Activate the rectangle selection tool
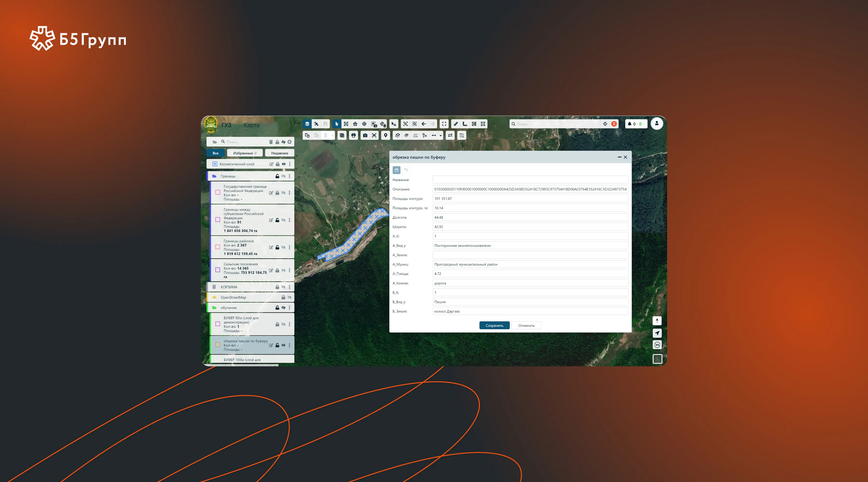 click(346, 124)
